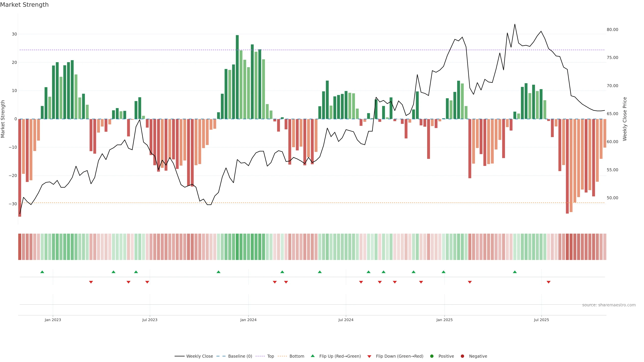Click the Weekly Close Price axis title
The height and width of the screenshot is (362, 644).
coord(625,119)
